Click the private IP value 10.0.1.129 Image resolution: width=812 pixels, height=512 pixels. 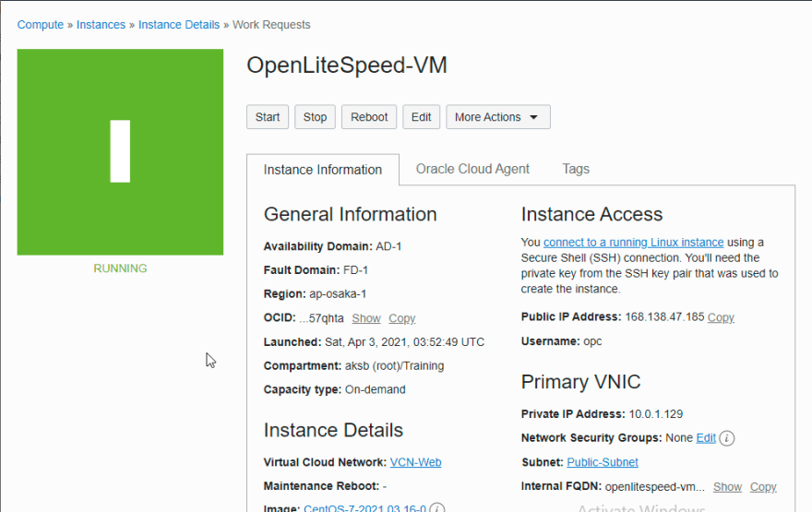656,414
